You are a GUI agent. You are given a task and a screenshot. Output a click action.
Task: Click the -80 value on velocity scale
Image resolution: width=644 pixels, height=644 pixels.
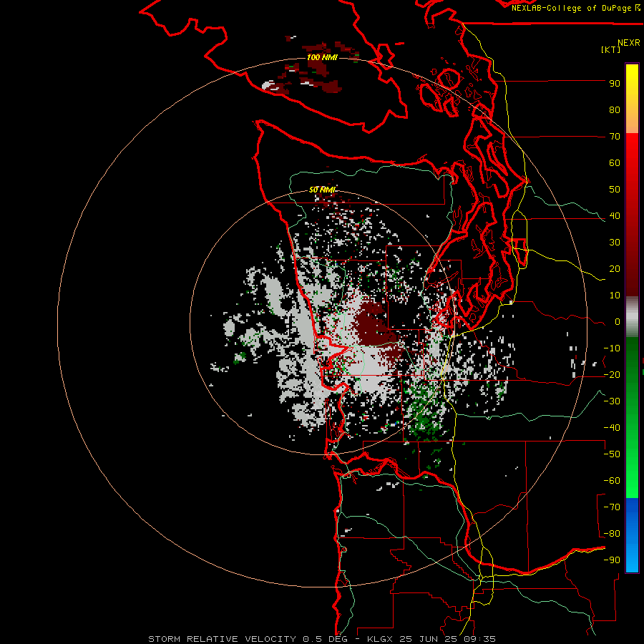pos(612,534)
